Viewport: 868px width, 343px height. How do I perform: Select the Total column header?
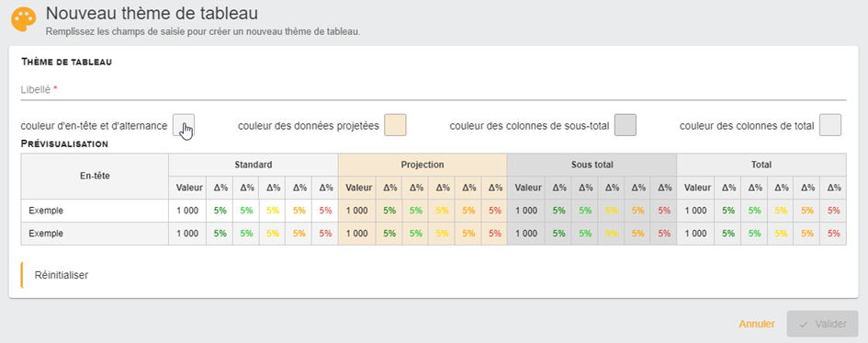tap(761, 165)
